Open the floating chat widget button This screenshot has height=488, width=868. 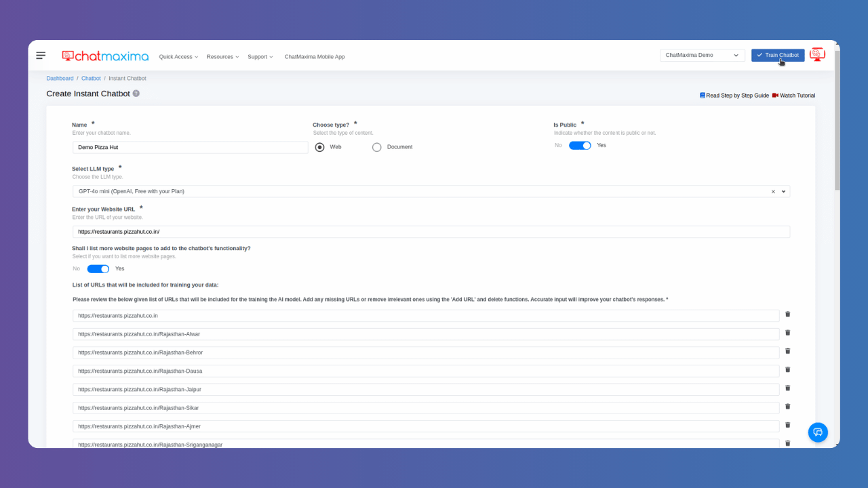818,432
